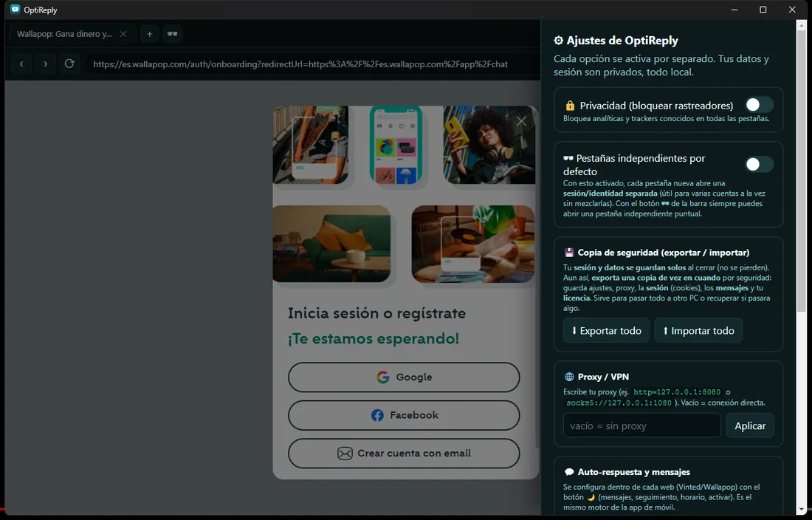Screen dimensions: 812x520
Task: Click the ¡Te estamos esperando! text
Action: (x=374, y=339)
